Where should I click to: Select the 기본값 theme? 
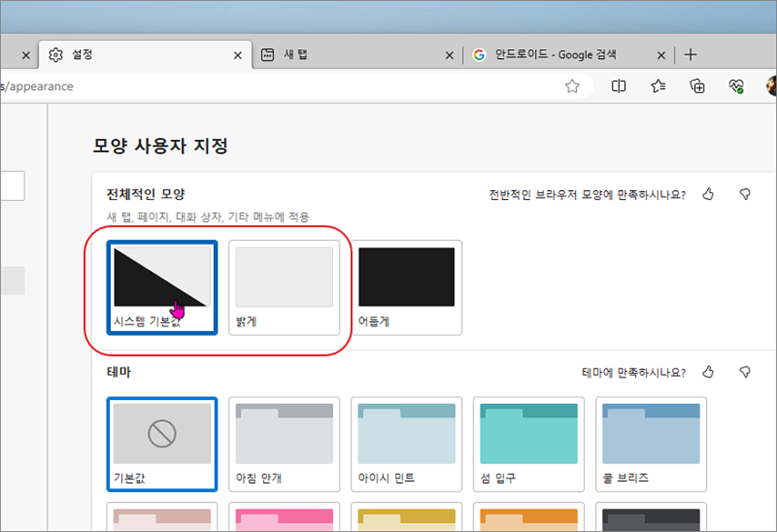(x=162, y=444)
